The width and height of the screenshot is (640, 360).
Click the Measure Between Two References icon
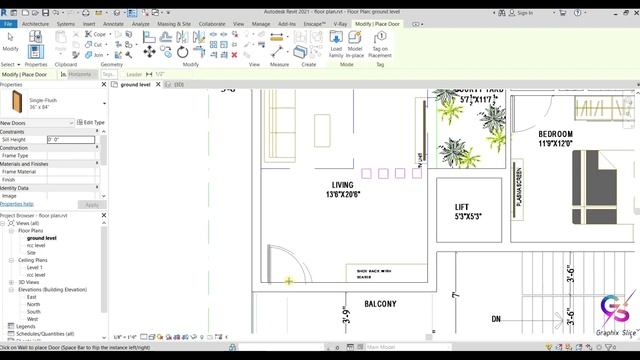click(277, 52)
